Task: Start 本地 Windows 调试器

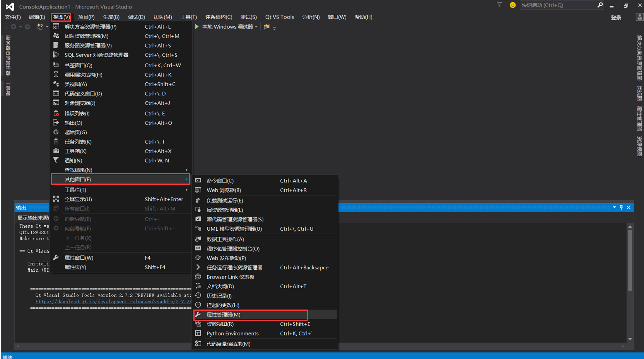Action: click(x=224, y=27)
